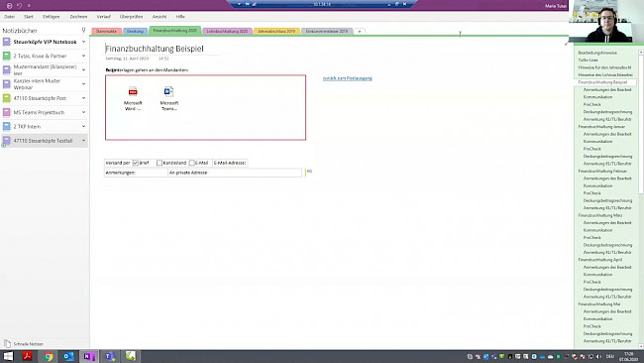Image resolution: width=644 pixels, height=363 pixels.
Task: Follow the zurück zum Posteingang link
Action: 348,78
